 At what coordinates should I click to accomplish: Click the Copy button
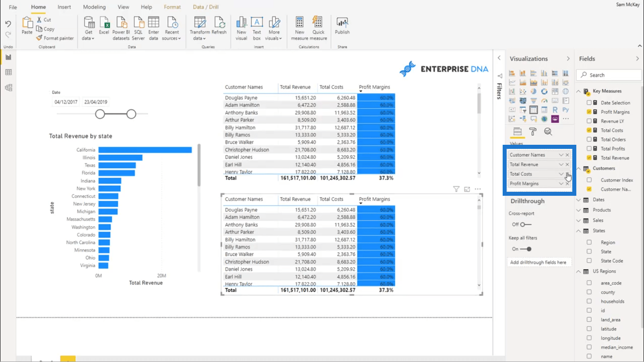(x=45, y=29)
